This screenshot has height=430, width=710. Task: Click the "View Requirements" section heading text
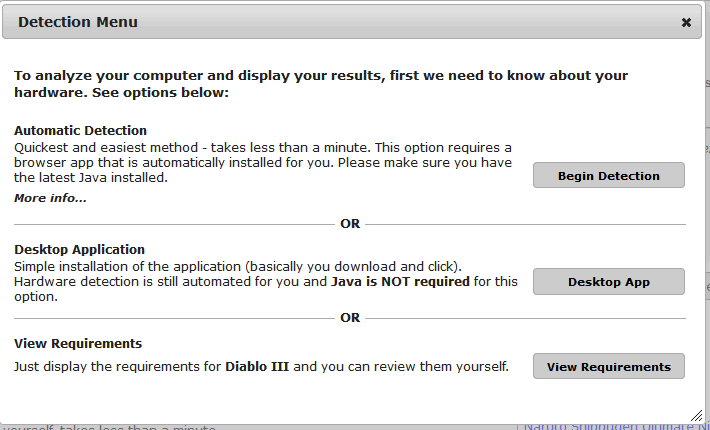coord(78,344)
